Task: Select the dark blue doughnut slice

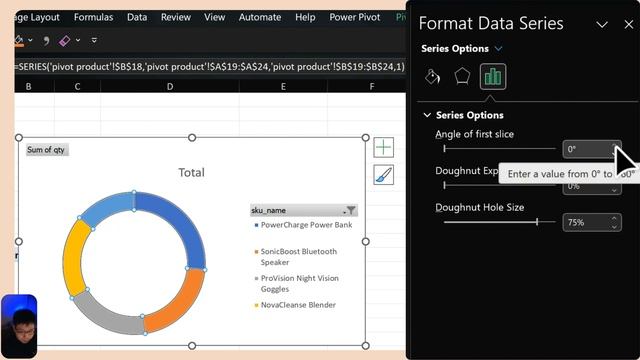Action: pyautogui.click(x=184, y=222)
